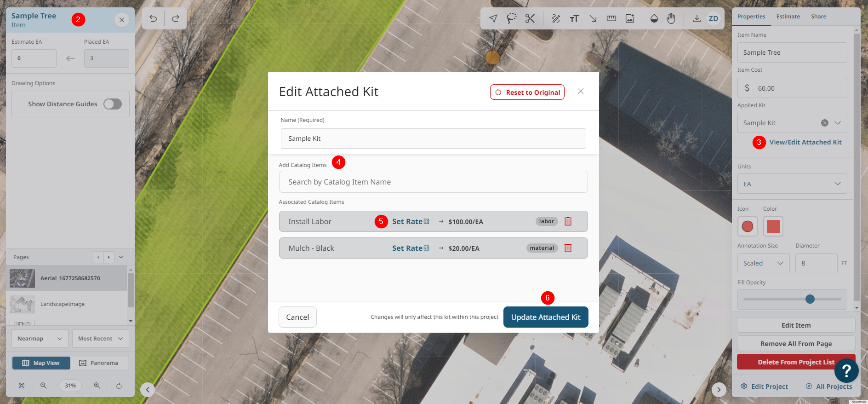
Task: Open the opacity droplet tool
Action: click(654, 18)
